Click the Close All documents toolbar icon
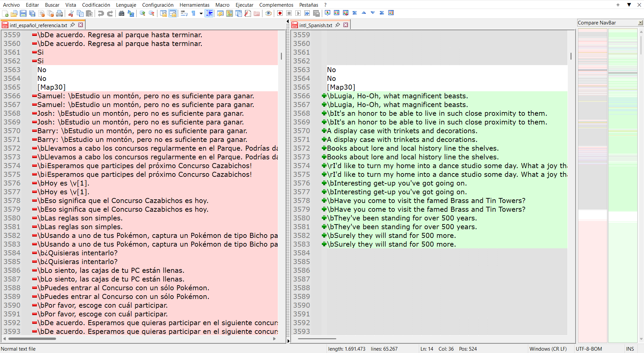644x353 pixels. pyautogui.click(x=50, y=13)
